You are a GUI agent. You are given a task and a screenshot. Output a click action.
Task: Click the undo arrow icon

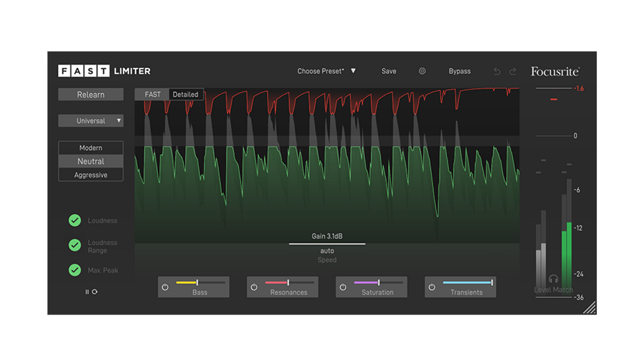[x=497, y=71]
